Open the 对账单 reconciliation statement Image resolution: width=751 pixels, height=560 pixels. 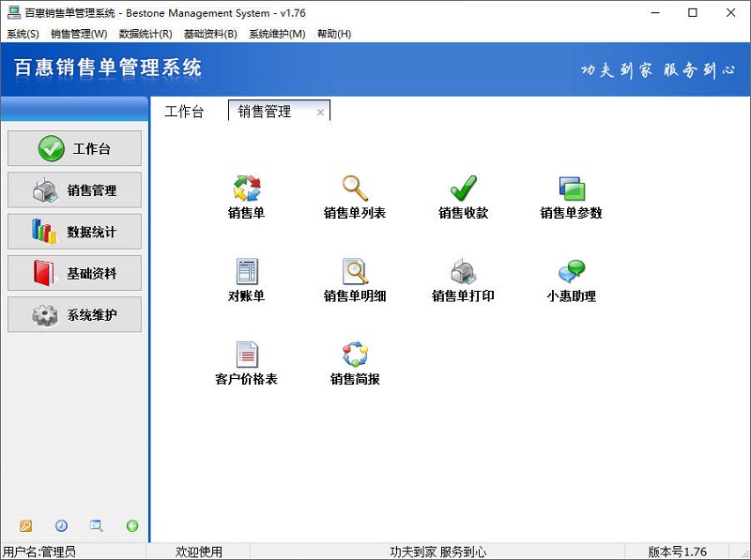coord(245,277)
